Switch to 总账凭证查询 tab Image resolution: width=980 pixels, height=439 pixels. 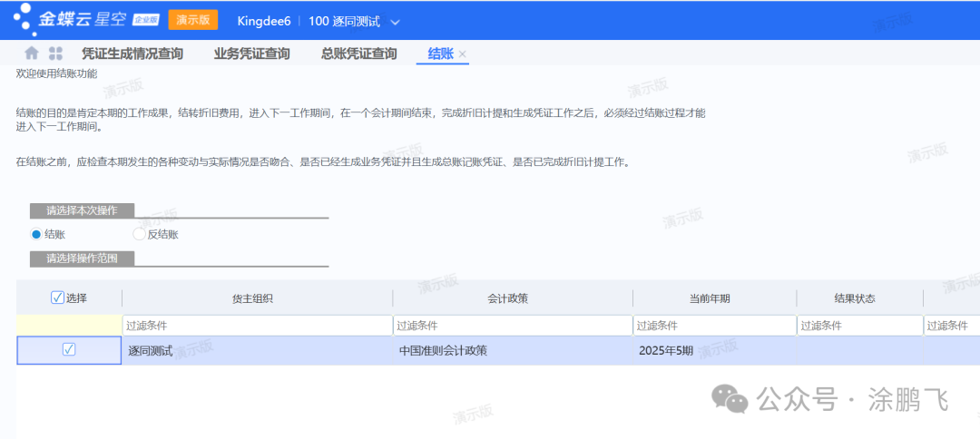[x=358, y=54]
